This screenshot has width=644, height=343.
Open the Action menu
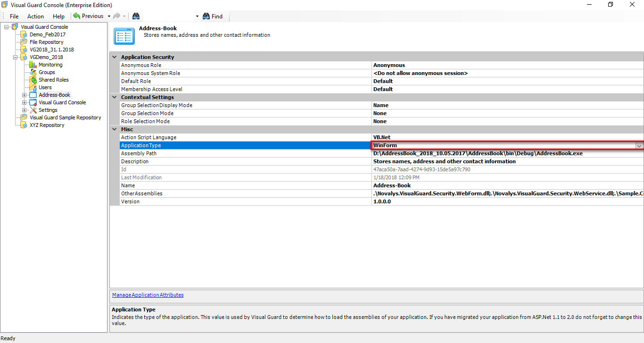[x=35, y=16]
